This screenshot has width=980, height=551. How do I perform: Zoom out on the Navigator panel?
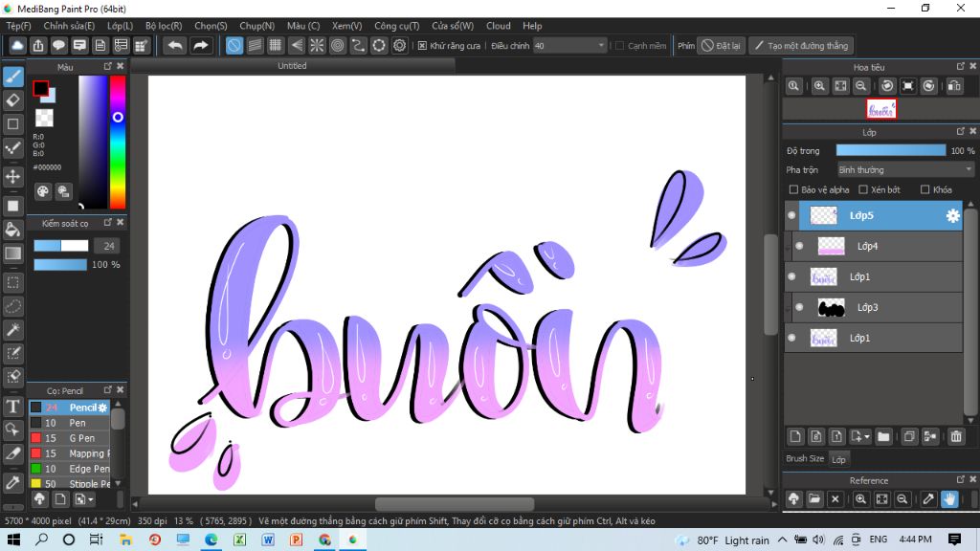tap(860, 86)
